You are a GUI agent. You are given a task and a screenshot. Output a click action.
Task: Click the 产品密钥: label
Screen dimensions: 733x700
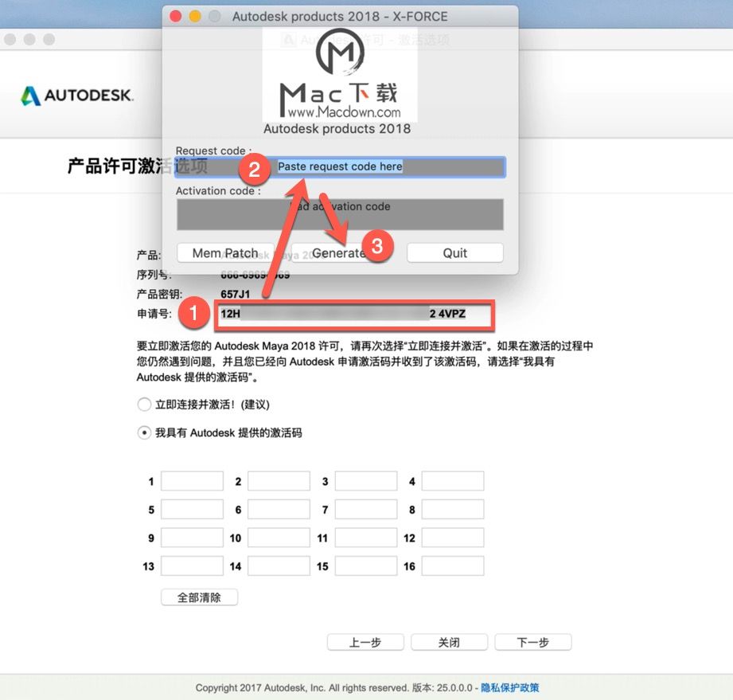[x=159, y=295]
